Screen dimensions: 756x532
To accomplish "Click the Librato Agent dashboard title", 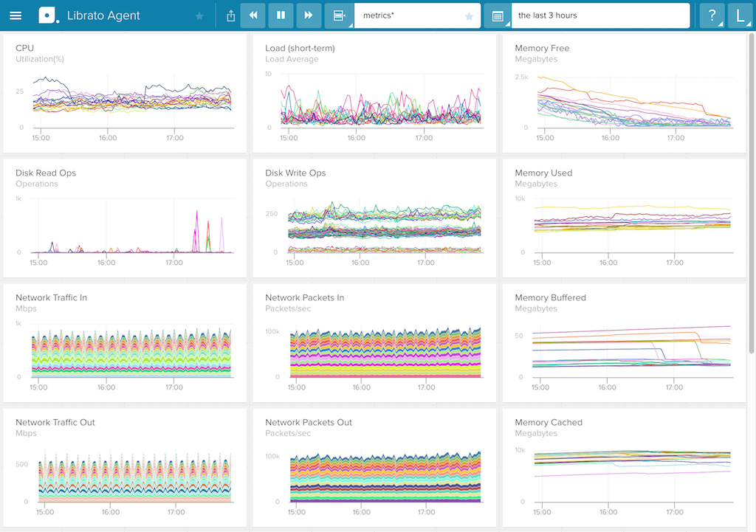I will click(103, 15).
